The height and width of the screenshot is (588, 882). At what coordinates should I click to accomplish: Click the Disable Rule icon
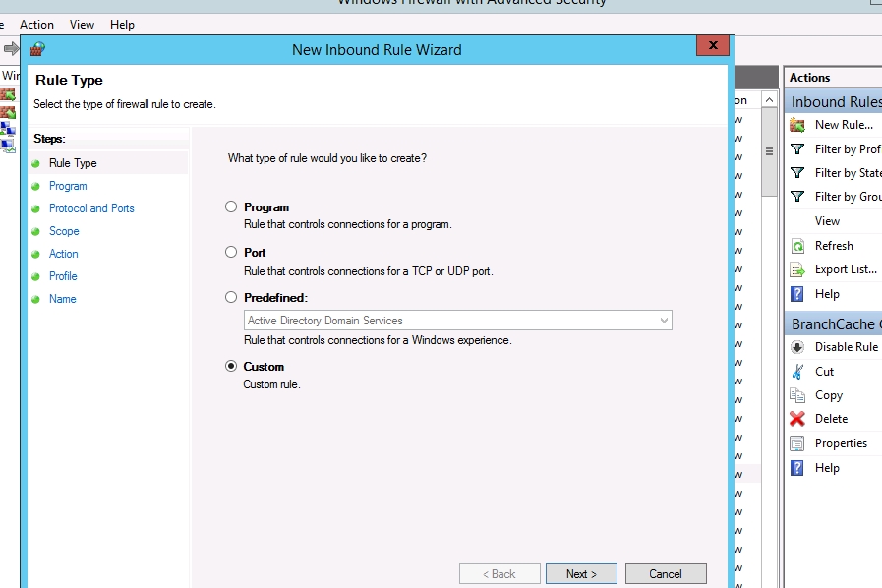[797, 347]
